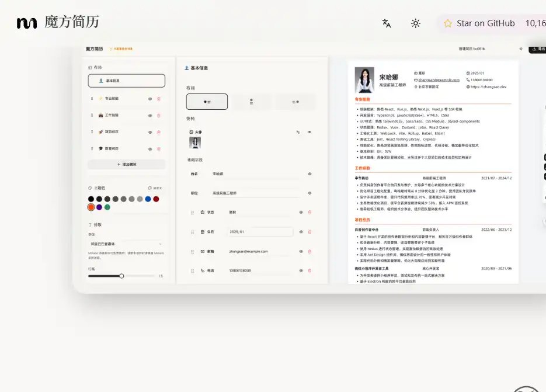Click the drag handle of 工作经验 module
This screenshot has width=546, height=392.
(x=92, y=115)
